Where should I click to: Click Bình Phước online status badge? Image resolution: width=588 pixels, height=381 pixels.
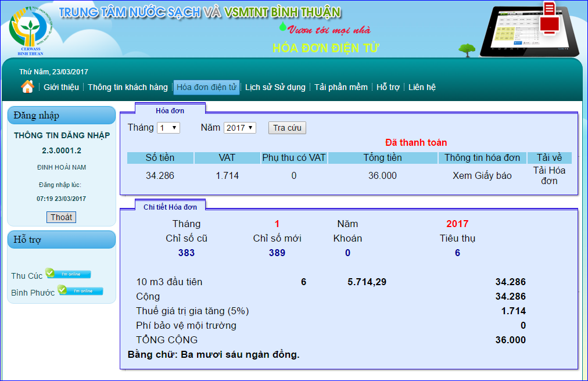tap(80, 291)
